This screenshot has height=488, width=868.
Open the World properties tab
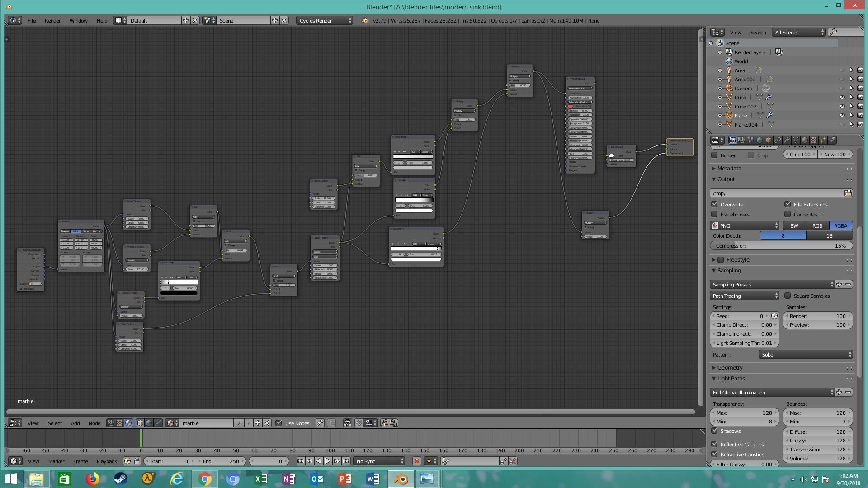click(759, 140)
